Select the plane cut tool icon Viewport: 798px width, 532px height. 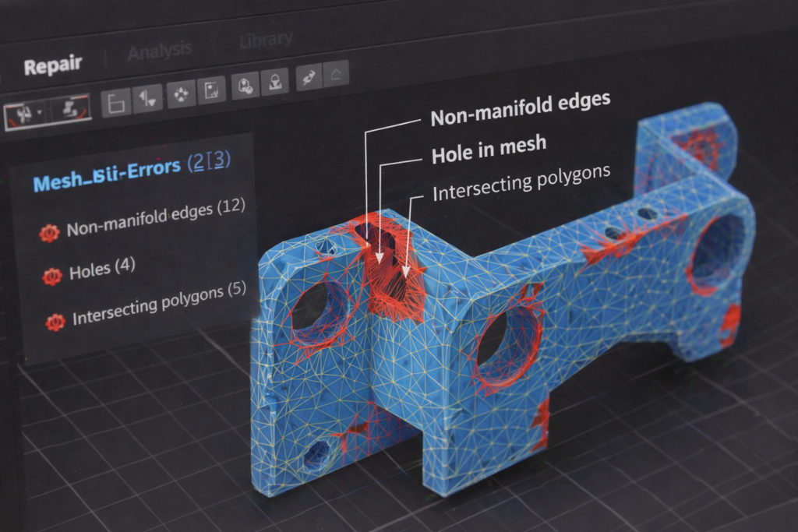point(212,88)
